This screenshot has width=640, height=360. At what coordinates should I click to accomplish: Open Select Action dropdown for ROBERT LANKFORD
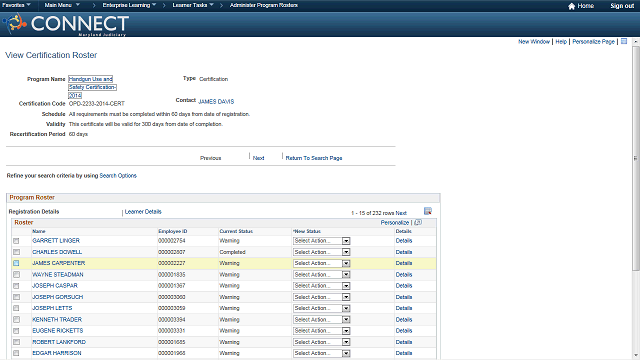coord(322,342)
